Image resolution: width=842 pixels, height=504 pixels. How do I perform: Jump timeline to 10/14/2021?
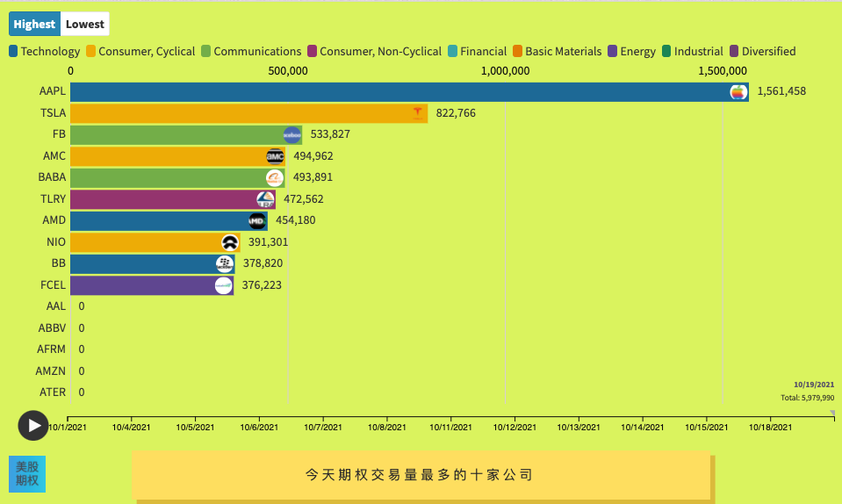(642, 428)
